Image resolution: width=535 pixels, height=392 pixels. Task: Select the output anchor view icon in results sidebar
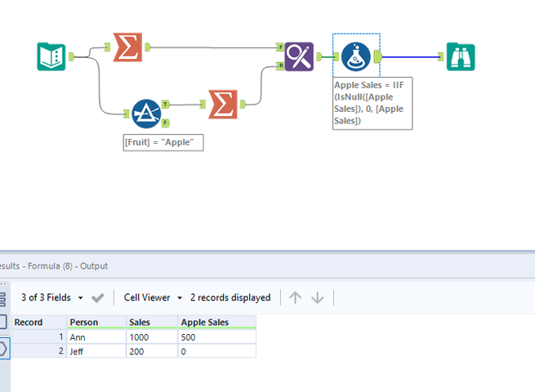click(x=3, y=349)
